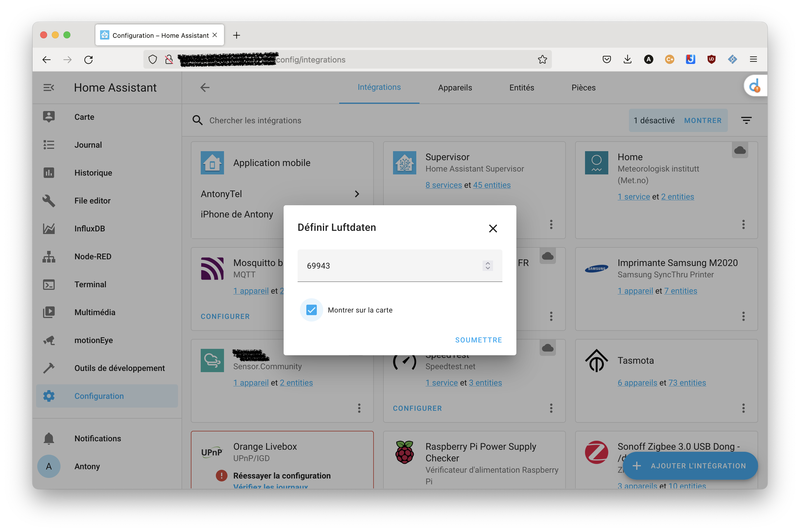Click the Notifications bell icon

coord(49,438)
